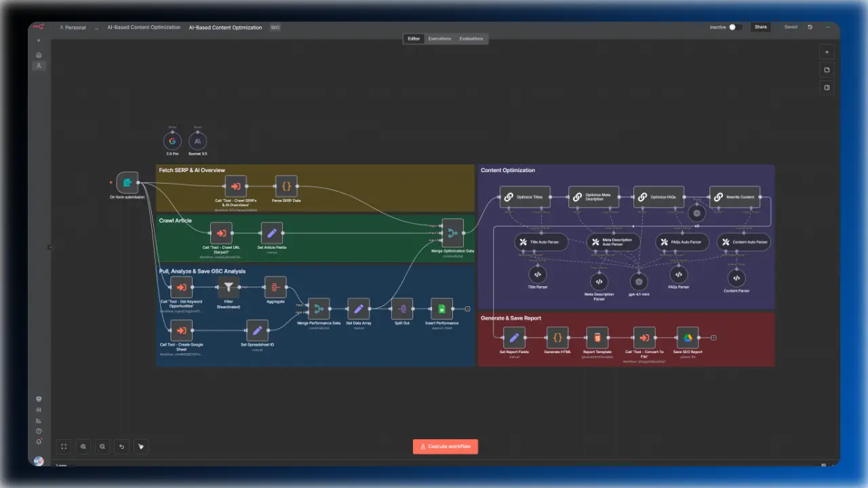Open the Merge Optimization Data node

[x=452, y=233]
